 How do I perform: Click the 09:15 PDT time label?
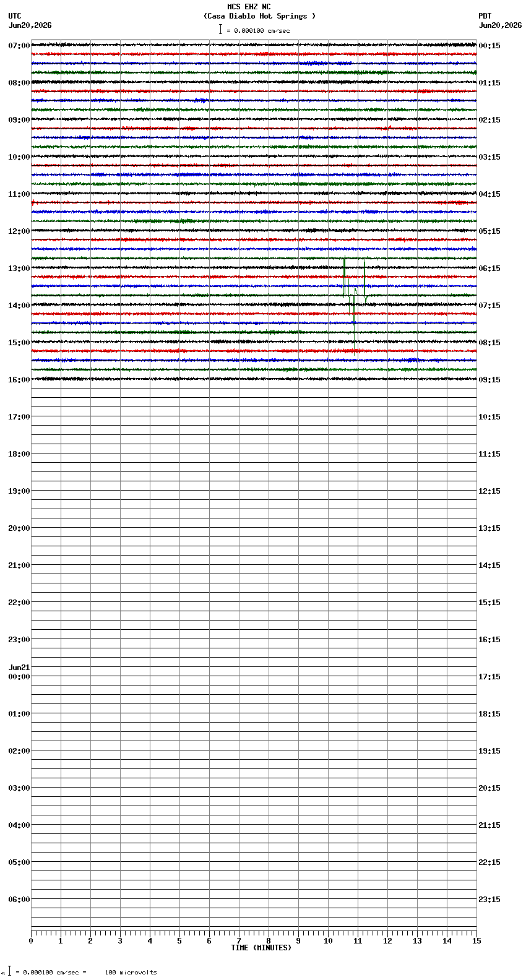pyautogui.click(x=489, y=380)
